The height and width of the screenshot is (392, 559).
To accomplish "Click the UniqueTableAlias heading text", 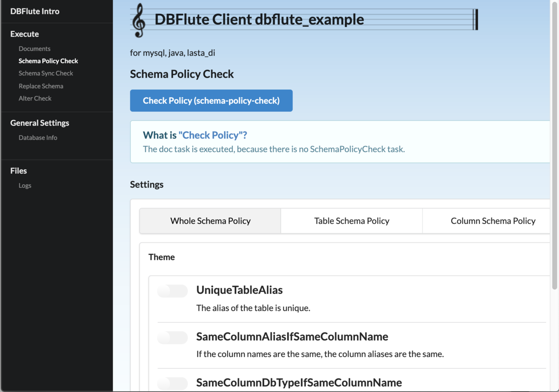I will 239,290.
